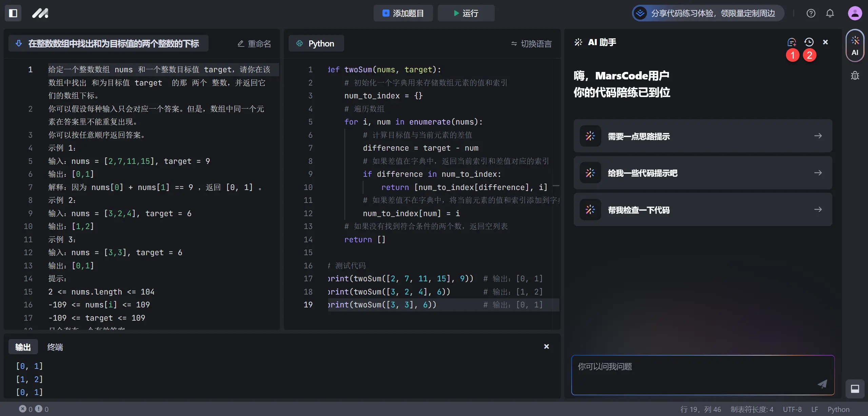Image resolution: width=868 pixels, height=416 pixels.
Task: Toggle the left sidebar panel icon
Action: click(13, 13)
